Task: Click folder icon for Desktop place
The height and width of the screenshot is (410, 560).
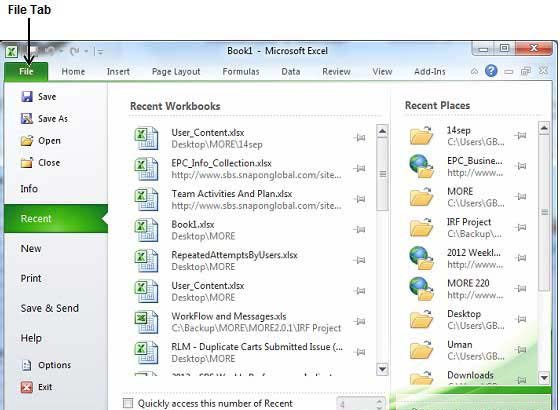Action: coord(421,319)
